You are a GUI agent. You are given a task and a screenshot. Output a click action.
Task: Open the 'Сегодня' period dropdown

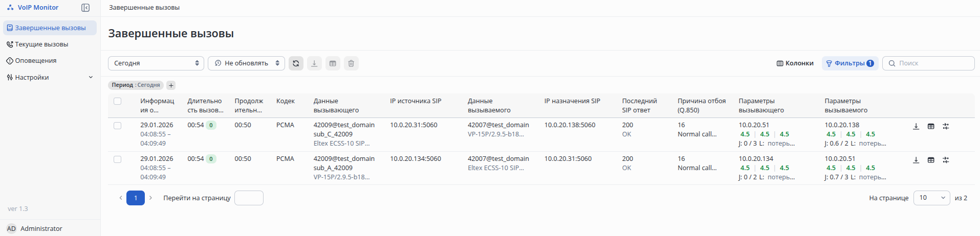coord(156,63)
